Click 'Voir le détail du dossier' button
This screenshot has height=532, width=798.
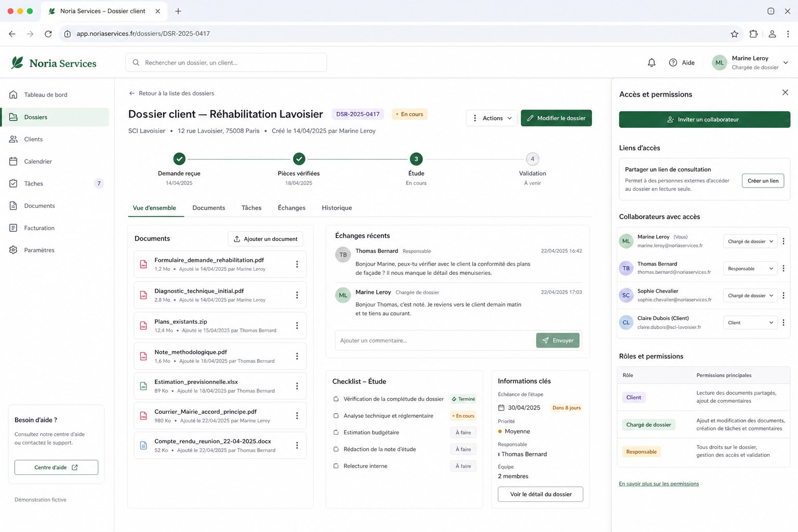[540, 494]
